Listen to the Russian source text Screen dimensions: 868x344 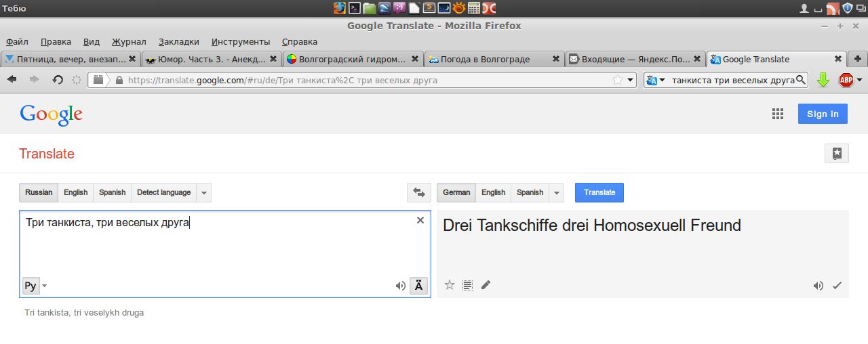(x=401, y=286)
